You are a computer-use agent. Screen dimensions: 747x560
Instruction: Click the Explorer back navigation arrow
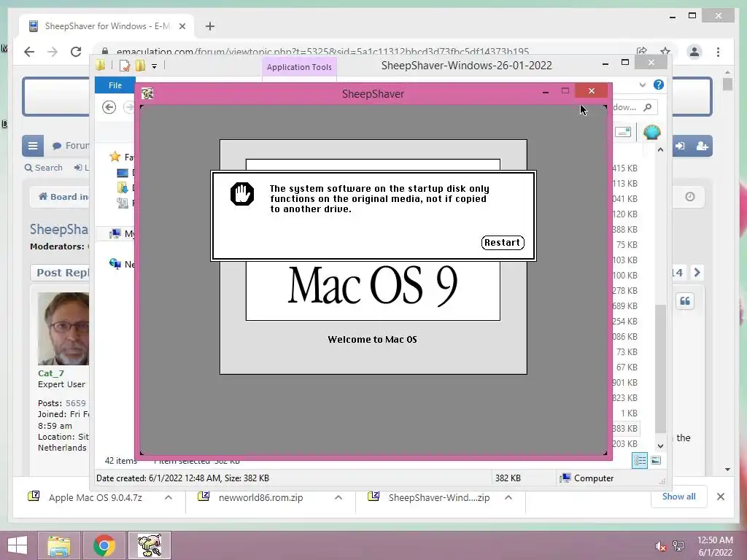tap(109, 107)
